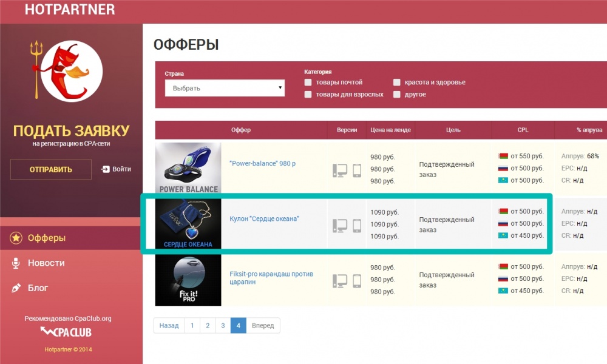Open the Страна Выбрать dropdown
Viewport: 607px width, 364px height.
pyautogui.click(x=225, y=88)
